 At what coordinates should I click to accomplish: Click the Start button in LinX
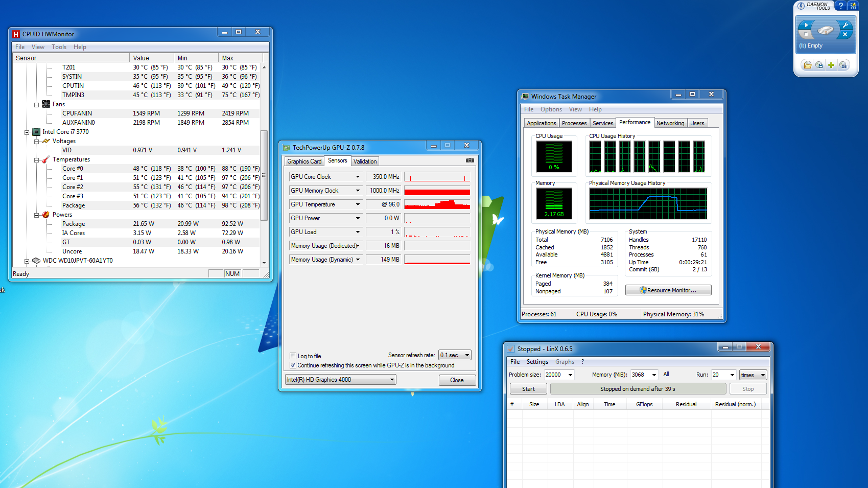528,389
